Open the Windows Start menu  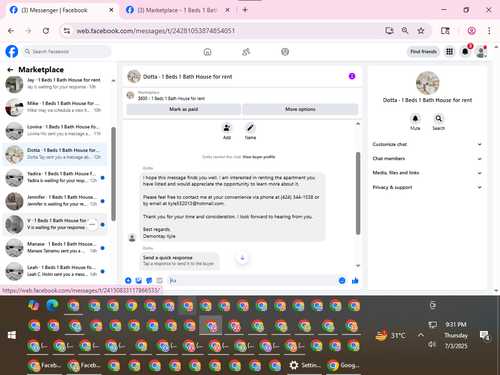tap(12, 335)
